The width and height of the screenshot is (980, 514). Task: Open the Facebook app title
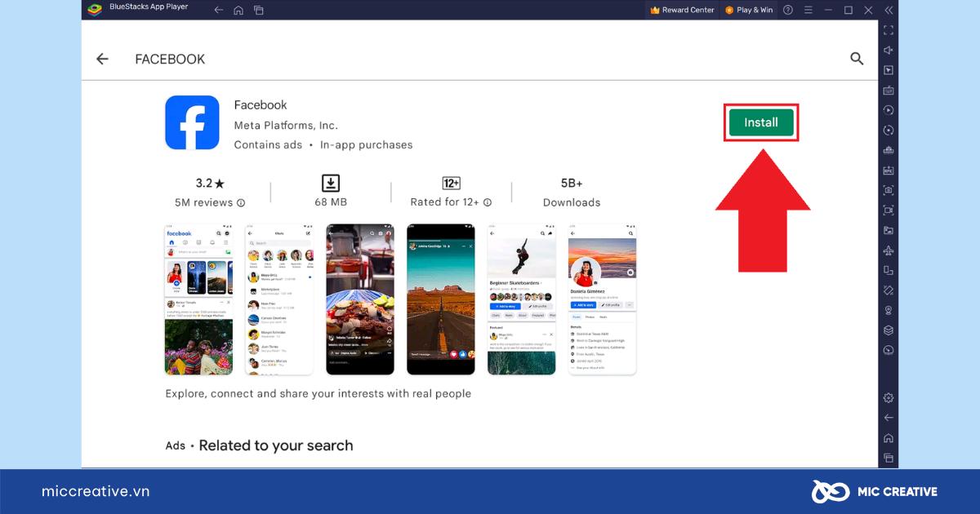pyautogui.click(x=261, y=104)
